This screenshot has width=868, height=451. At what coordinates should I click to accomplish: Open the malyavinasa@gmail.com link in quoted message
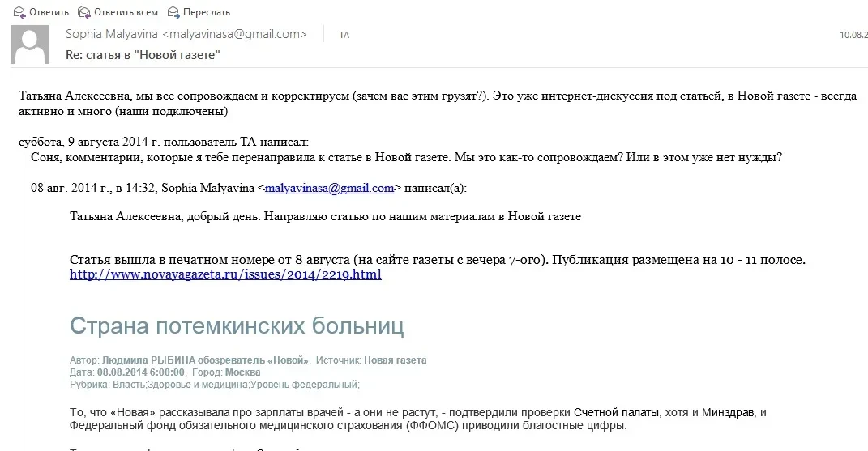click(329, 188)
